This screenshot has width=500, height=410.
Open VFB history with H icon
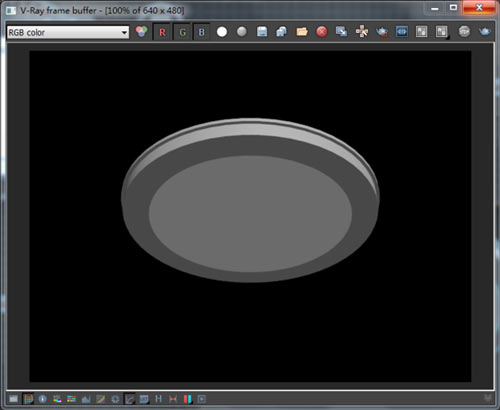click(x=158, y=399)
